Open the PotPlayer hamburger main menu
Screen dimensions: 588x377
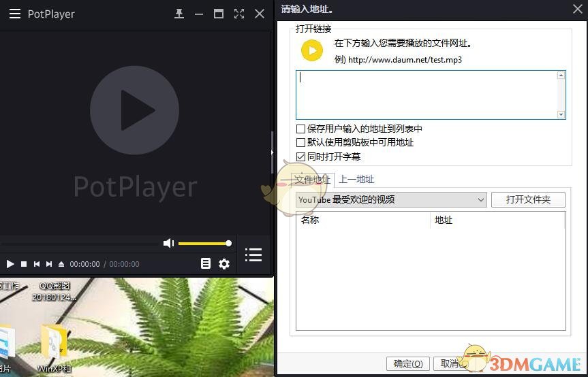tap(15, 14)
